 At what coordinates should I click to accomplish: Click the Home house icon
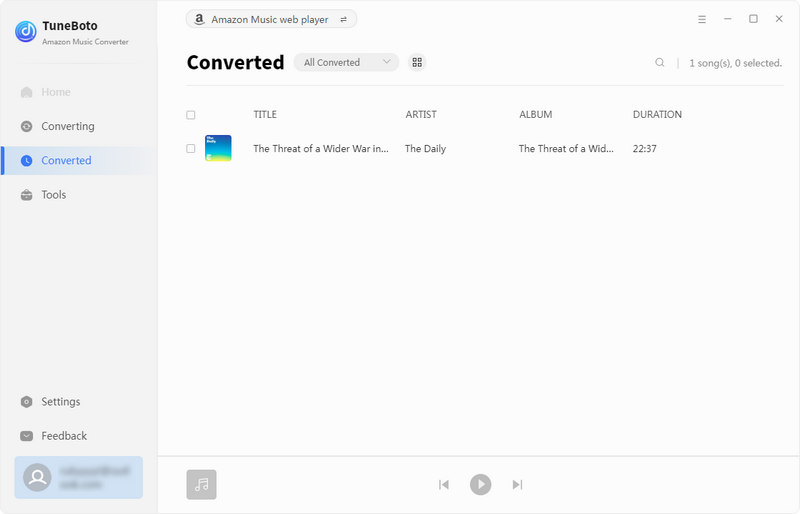coord(27,92)
